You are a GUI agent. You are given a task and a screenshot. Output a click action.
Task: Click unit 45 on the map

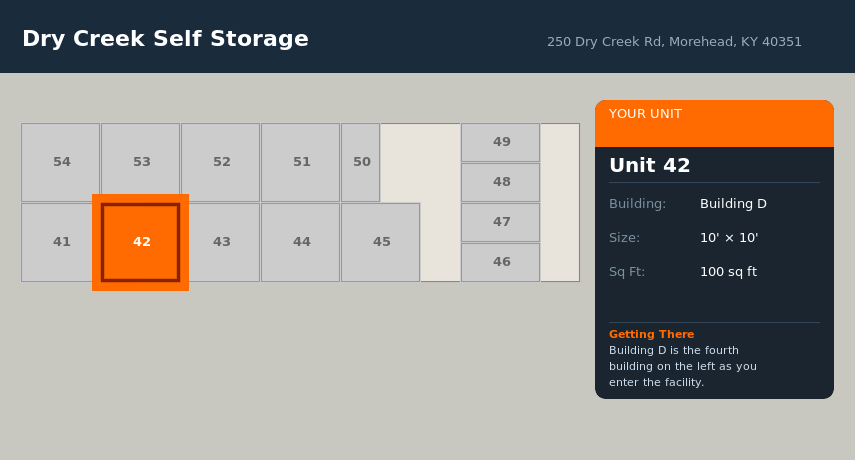point(381,242)
